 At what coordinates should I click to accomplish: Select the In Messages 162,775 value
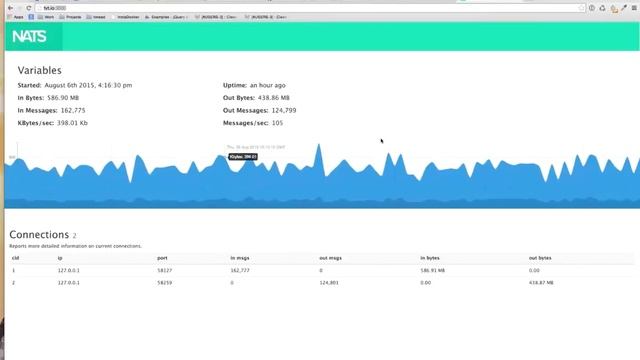(x=73, y=111)
